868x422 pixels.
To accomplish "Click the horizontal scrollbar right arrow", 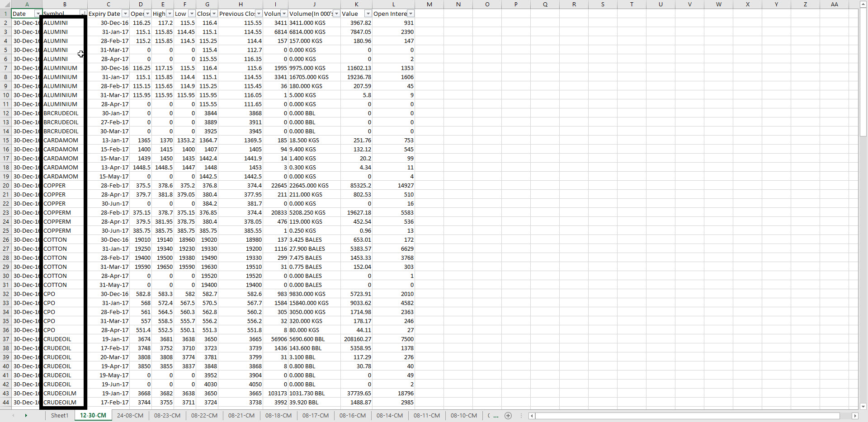I will coord(854,416).
